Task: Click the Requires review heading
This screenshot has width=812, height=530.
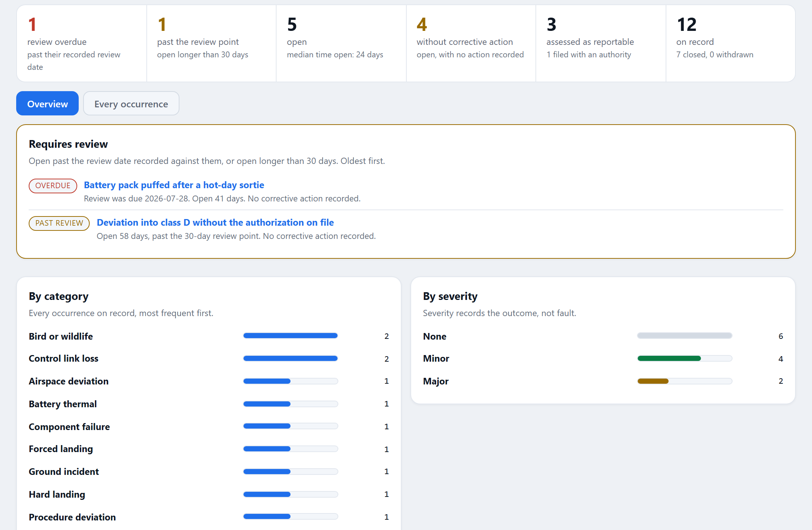Action: 68,144
